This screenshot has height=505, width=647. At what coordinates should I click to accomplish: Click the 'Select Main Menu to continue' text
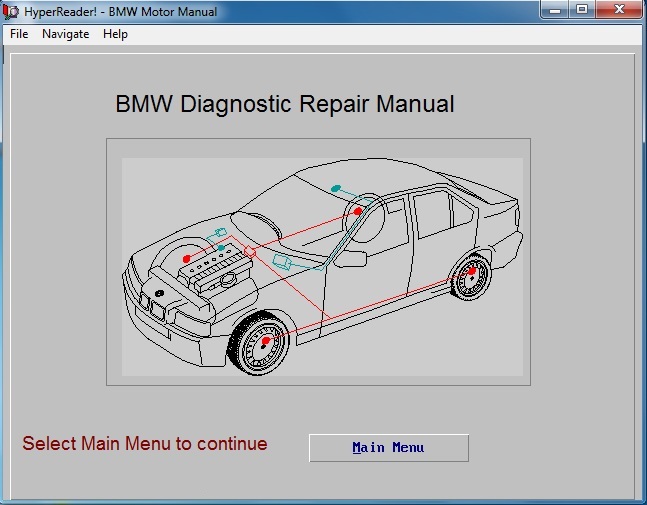pyautogui.click(x=145, y=443)
